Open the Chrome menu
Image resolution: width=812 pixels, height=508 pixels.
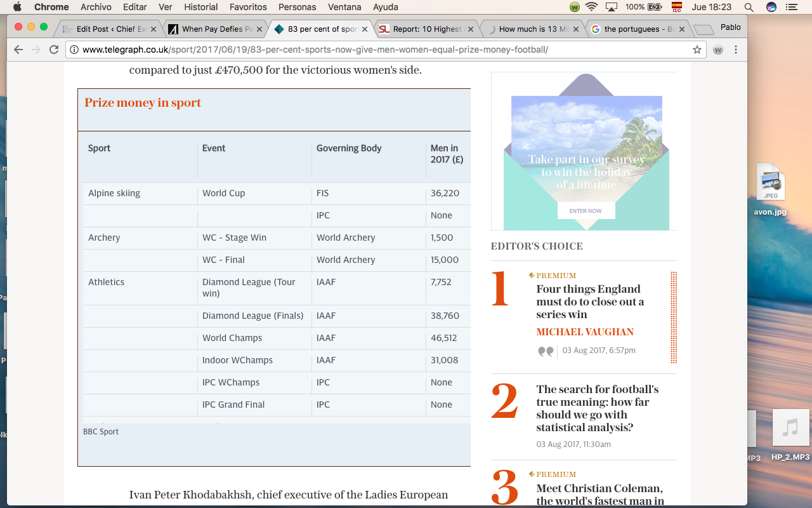[51, 7]
